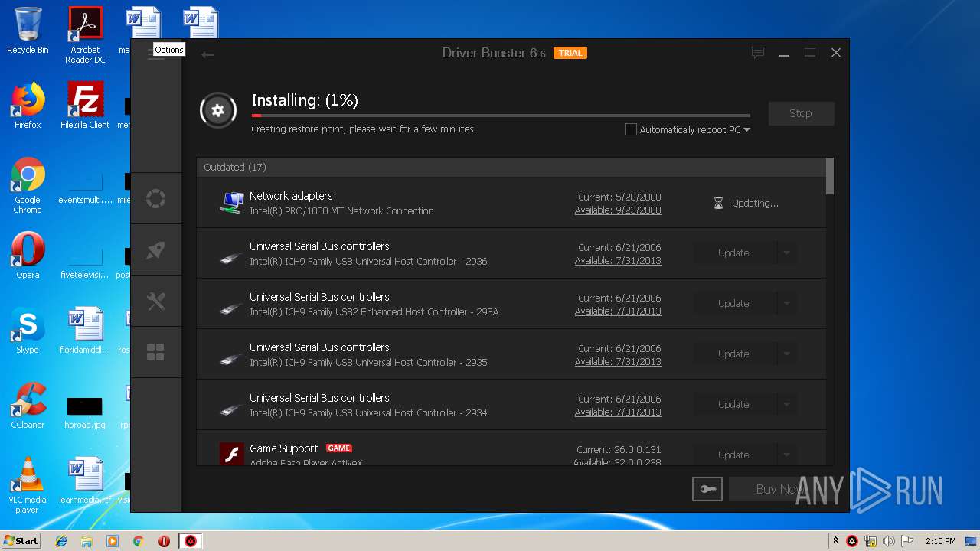Click the USB icon for Host Controller 293A
Screen dimensions: 980x551
[x=232, y=308]
